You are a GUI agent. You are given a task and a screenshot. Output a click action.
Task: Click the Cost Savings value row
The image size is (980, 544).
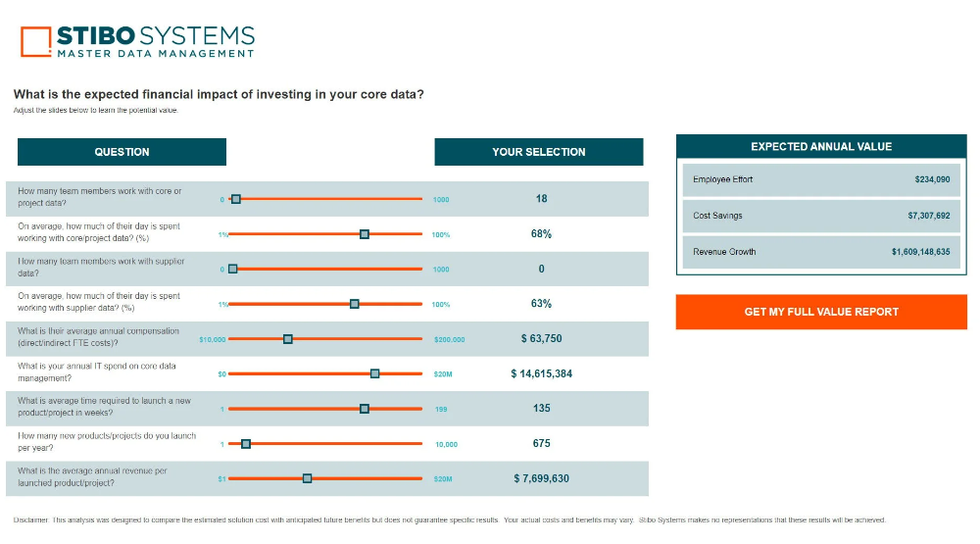click(x=821, y=216)
